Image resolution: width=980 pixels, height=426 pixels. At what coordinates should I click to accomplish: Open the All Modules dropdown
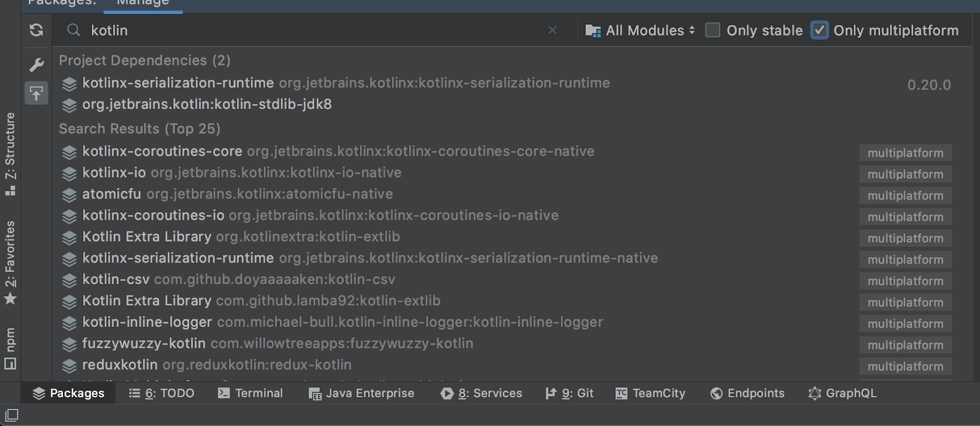641,31
